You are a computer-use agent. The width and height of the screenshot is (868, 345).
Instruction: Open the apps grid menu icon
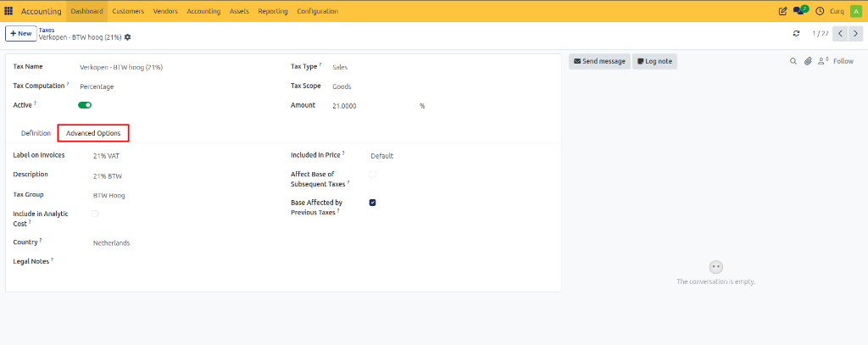click(8, 11)
